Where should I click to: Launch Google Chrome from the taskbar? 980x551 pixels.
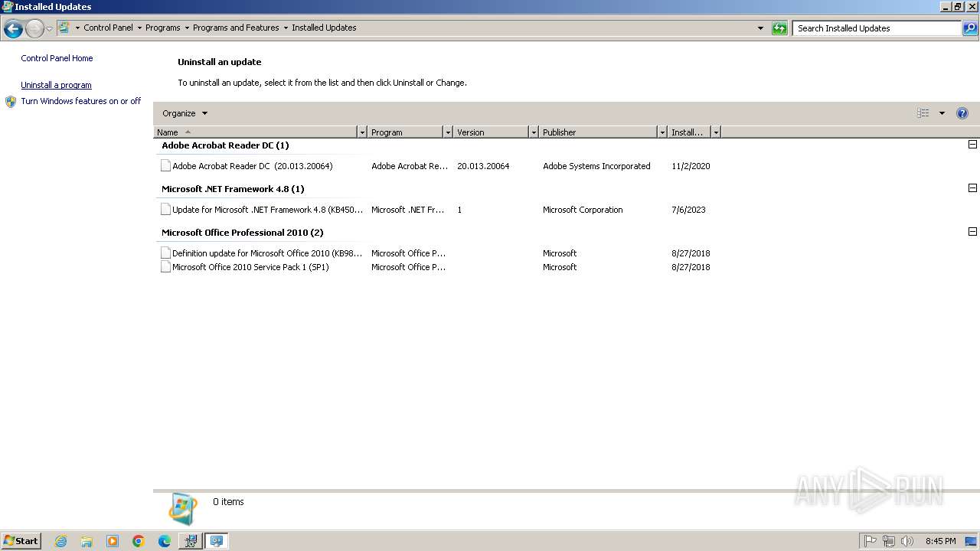coord(139,541)
